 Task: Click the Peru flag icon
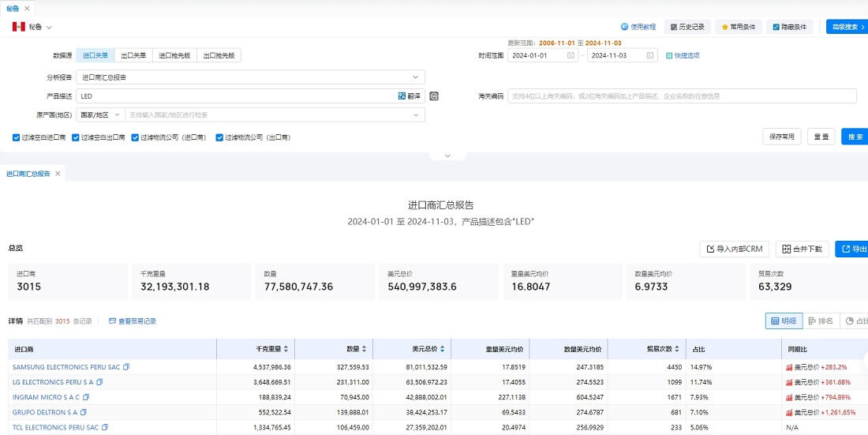click(x=19, y=27)
